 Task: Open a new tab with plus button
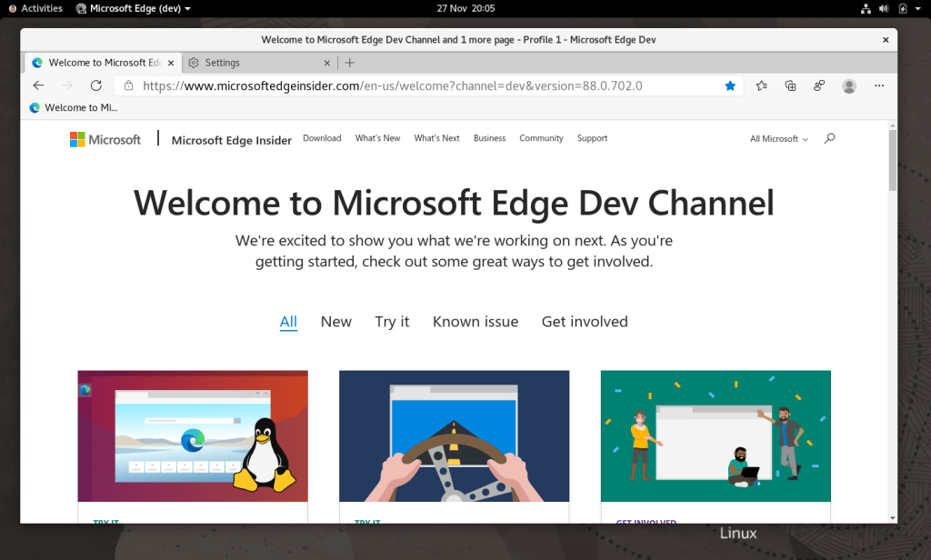click(x=350, y=63)
